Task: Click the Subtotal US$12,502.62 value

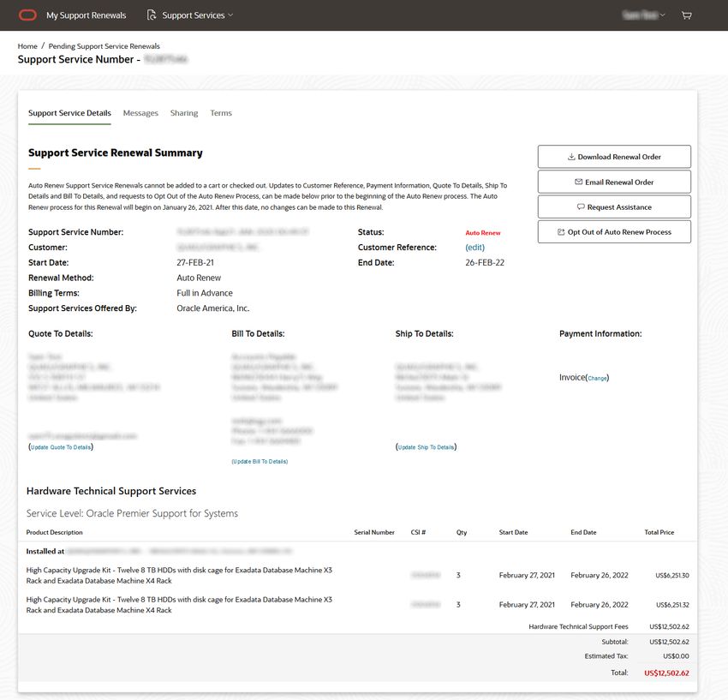Action: [x=669, y=642]
